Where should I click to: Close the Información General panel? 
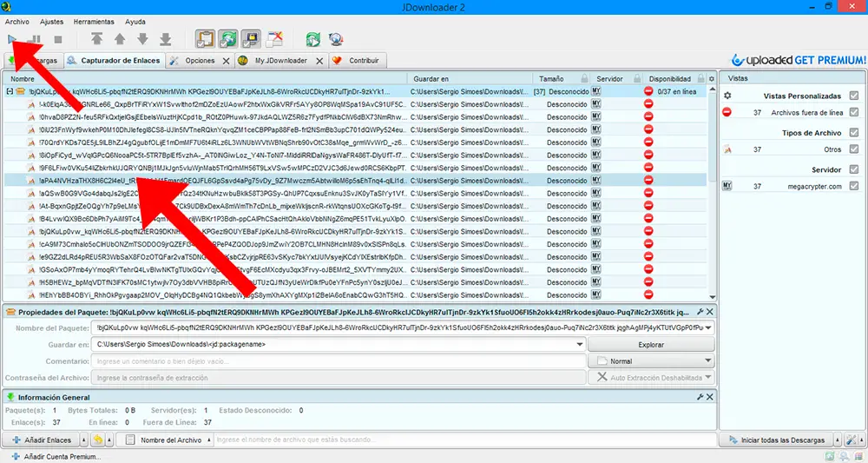(710, 397)
